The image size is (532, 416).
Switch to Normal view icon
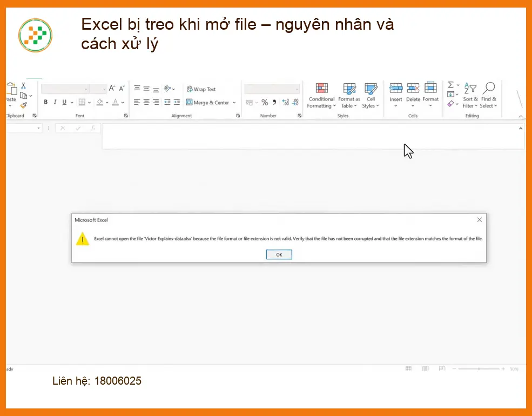tap(408, 368)
